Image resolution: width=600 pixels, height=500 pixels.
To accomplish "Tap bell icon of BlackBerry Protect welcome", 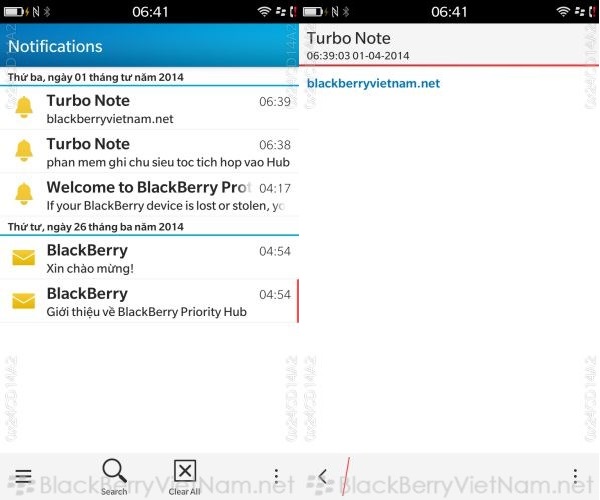I will point(24,194).
